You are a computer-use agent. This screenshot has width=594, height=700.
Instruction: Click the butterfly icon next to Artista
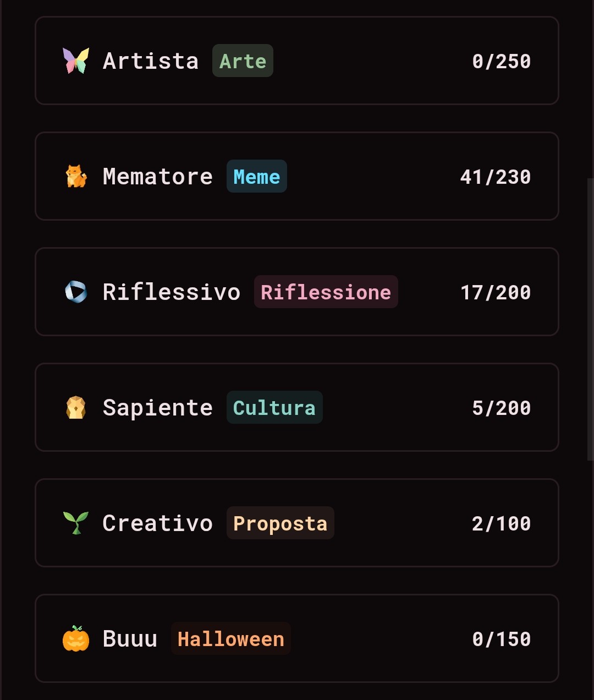(x=76, y=61)
